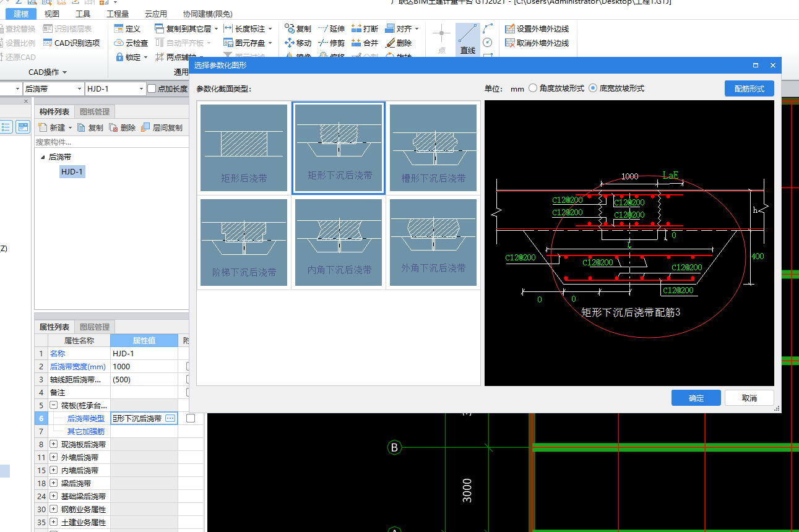Select the 移动 move tool
799x532 pixels.
298,43
